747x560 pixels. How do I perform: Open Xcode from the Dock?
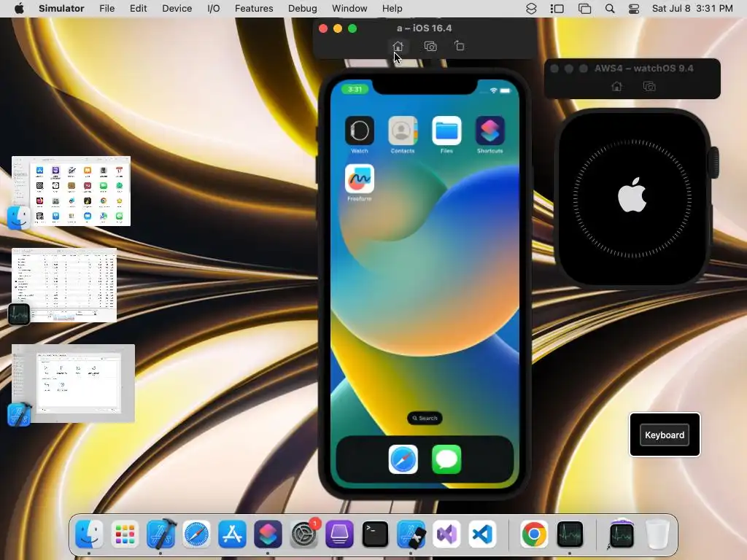coord(161,534)
